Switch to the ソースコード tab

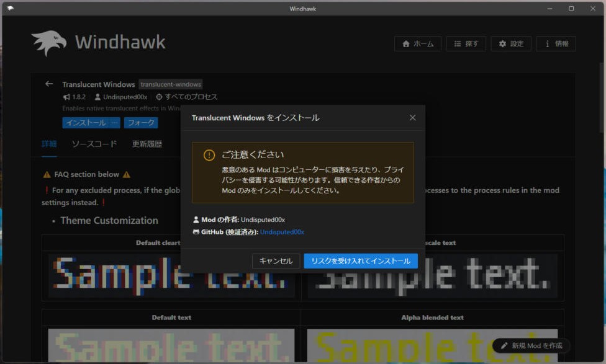94,144
